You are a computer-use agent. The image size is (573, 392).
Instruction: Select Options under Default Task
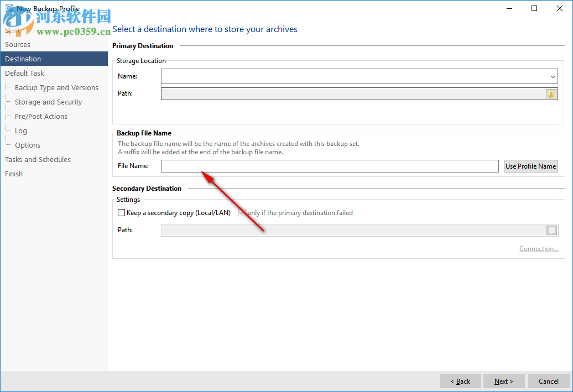click(x=28, y=145)
